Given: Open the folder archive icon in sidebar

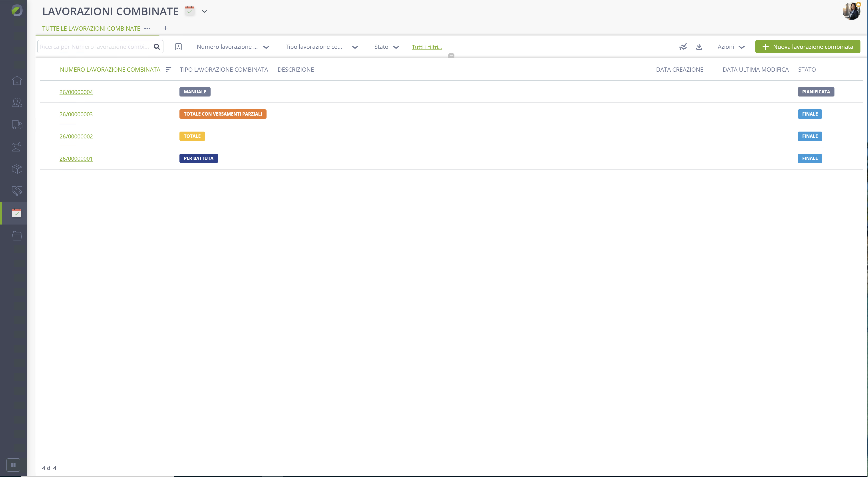Looking at the screenshot, I should (x=17, y=236).
